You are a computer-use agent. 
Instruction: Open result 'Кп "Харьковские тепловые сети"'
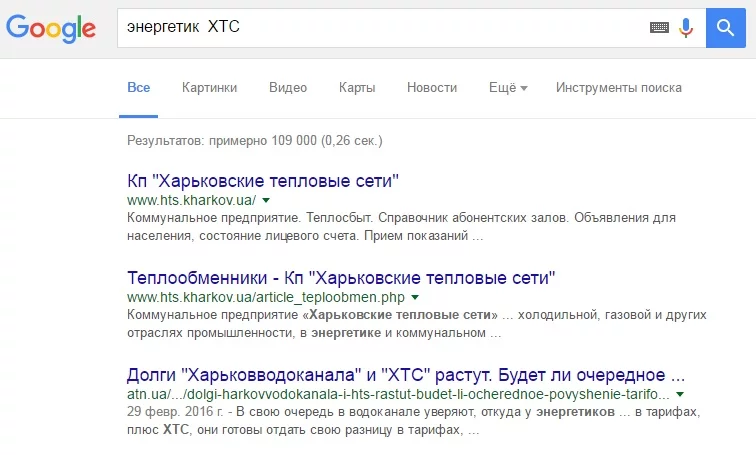263,181
